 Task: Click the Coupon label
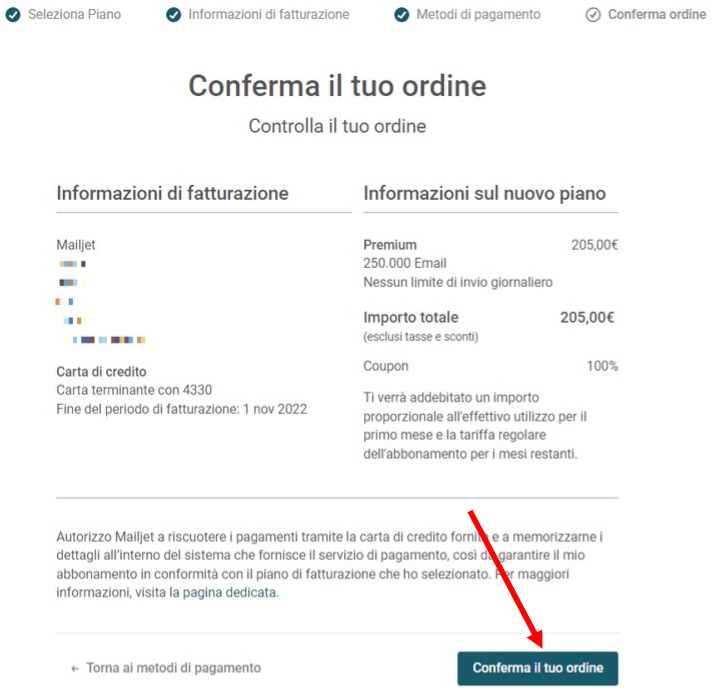(x=386, y=366)
